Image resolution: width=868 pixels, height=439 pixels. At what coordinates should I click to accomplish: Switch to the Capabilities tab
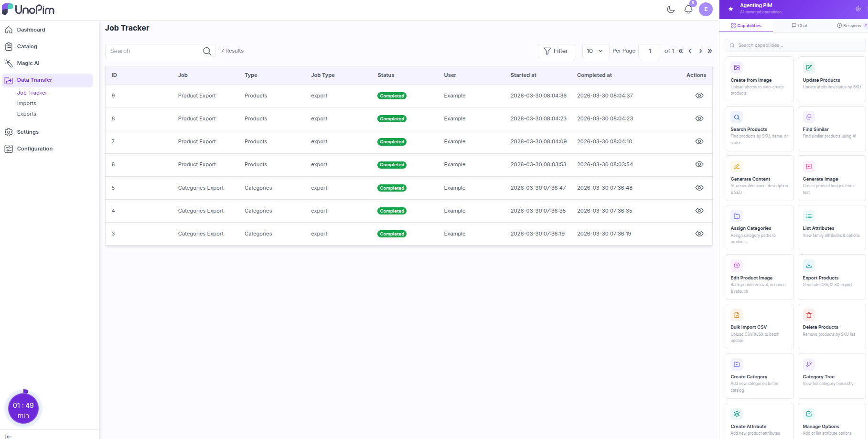coord(746,26)
